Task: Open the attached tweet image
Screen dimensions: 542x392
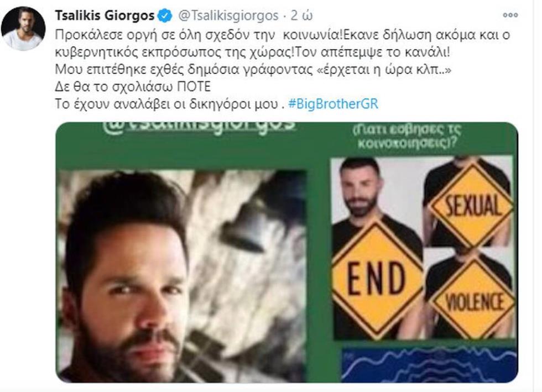Action: pyautogui.click(x=286, y=252)
